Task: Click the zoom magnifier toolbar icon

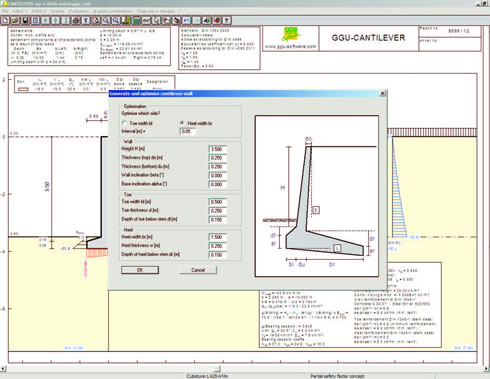Action: (106, 21)
